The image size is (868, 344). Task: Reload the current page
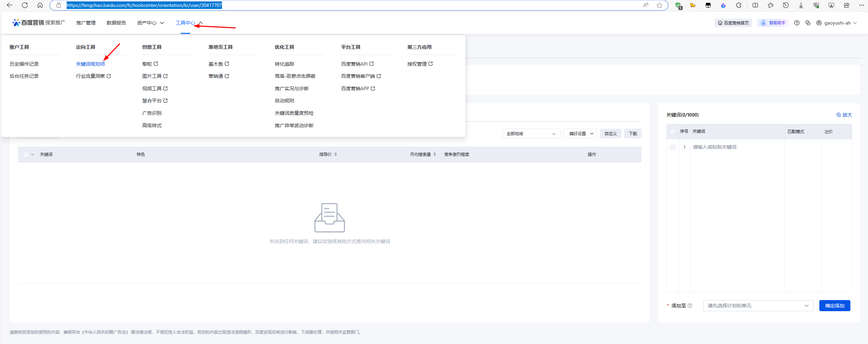pos(25,5)
